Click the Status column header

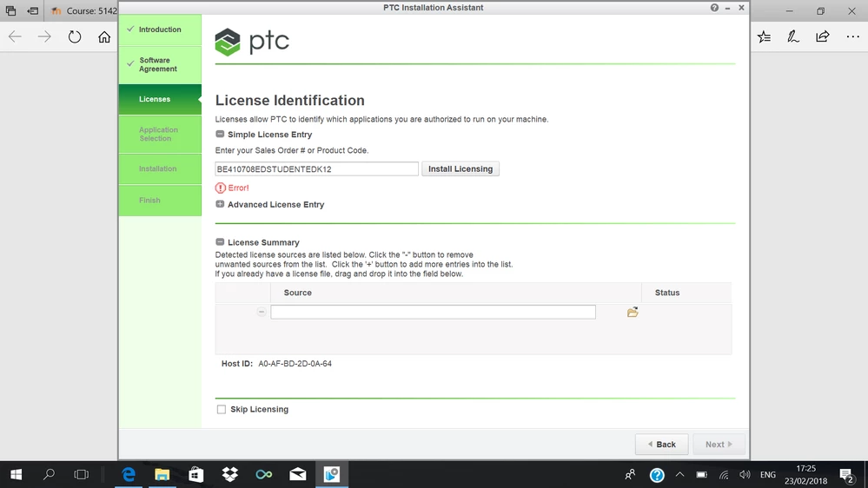[667, 293]
